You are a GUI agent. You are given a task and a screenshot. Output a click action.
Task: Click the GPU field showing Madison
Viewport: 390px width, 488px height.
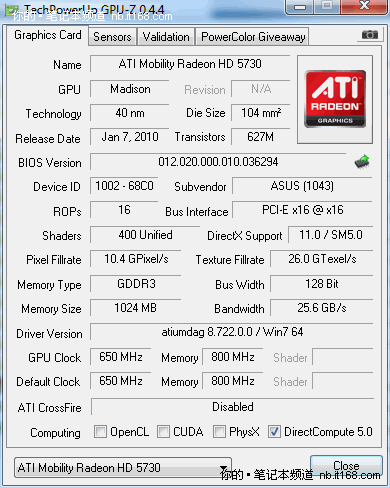pyautogui.click(x=130, y=89)
